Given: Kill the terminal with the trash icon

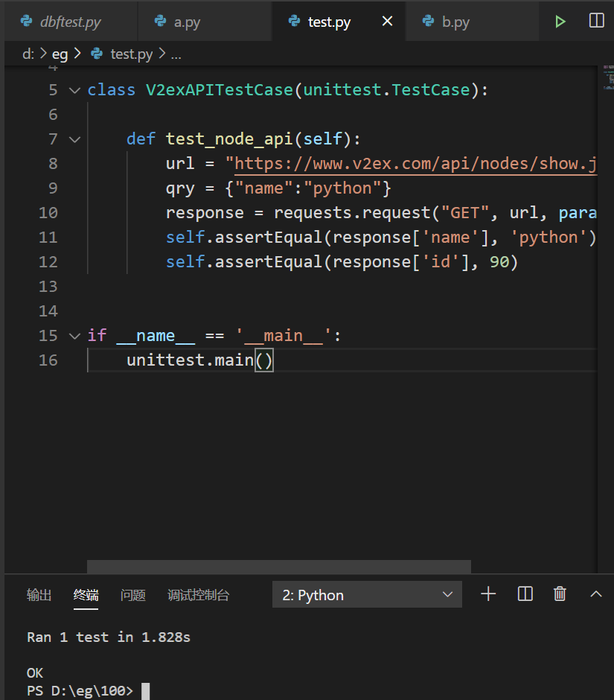Looking at the screenshot, I should pyautogui.click(x=560, y=594).
